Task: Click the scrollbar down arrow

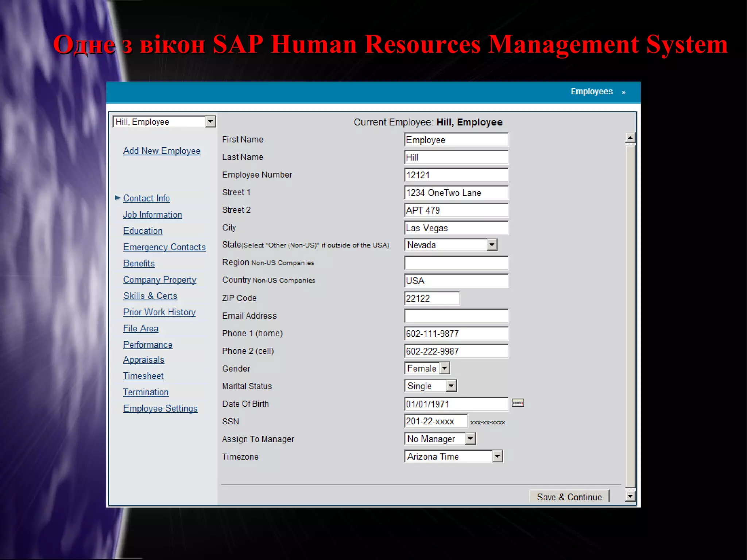Action: click(x=630, y=496)
